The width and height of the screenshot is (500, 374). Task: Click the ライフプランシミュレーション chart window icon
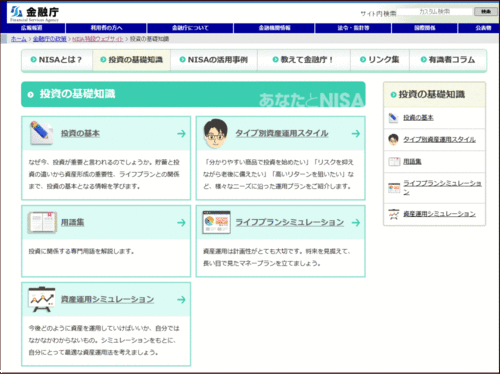pos(216,222)
